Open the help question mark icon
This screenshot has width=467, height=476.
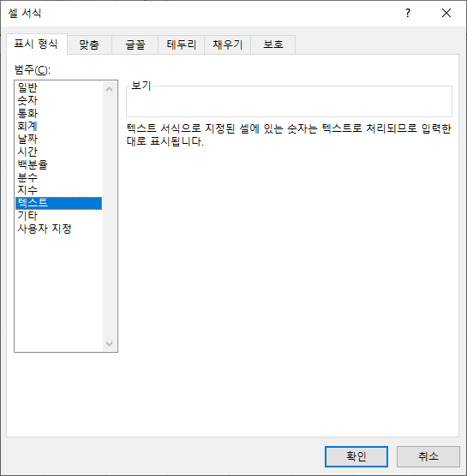click(408, 13)
